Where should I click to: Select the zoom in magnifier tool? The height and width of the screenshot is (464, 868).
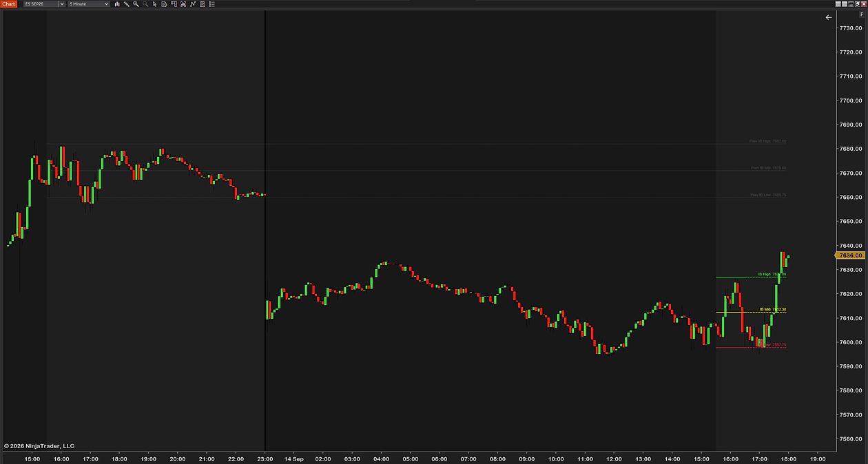[136, 4]
